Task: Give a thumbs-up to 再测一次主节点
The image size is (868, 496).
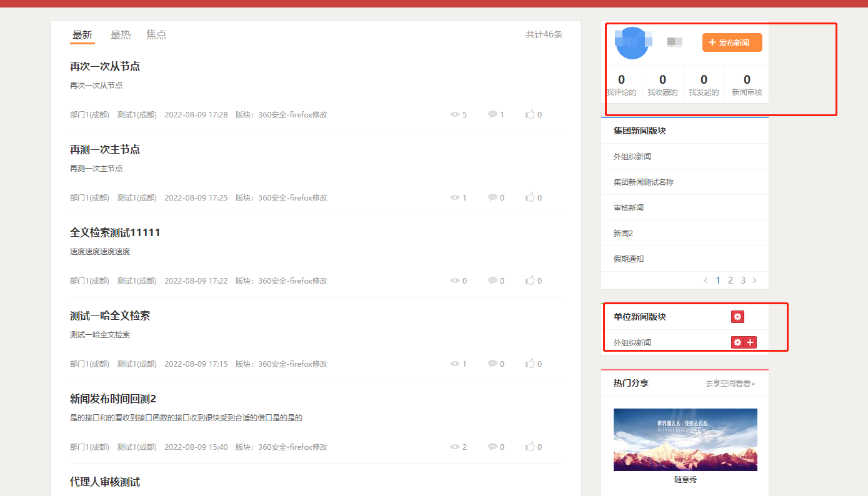Action: click(530, 197)
